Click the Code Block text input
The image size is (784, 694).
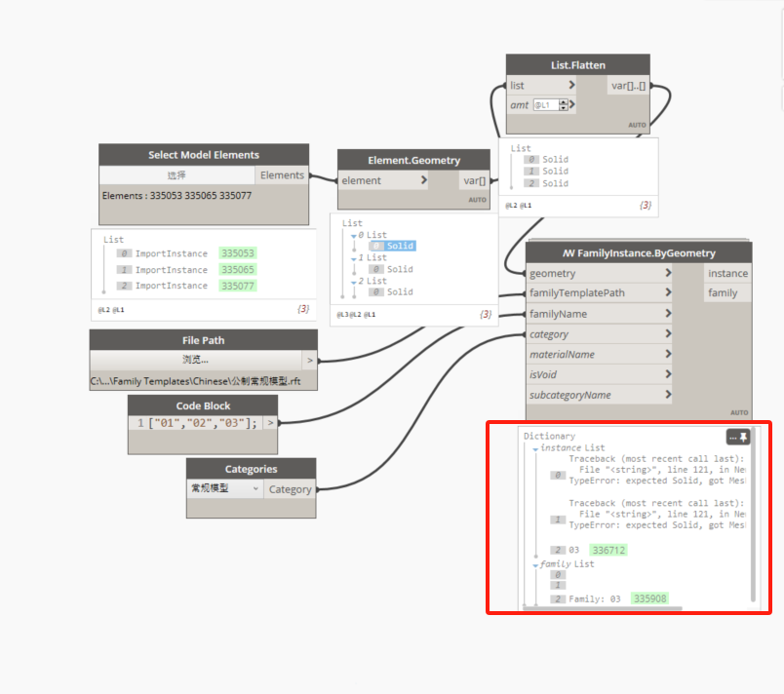click(198, 423)
